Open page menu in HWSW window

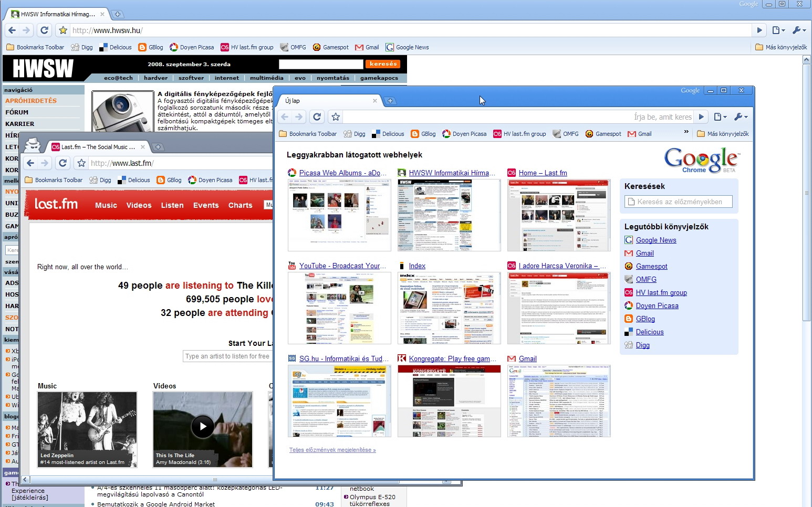(x=779, y=30)
